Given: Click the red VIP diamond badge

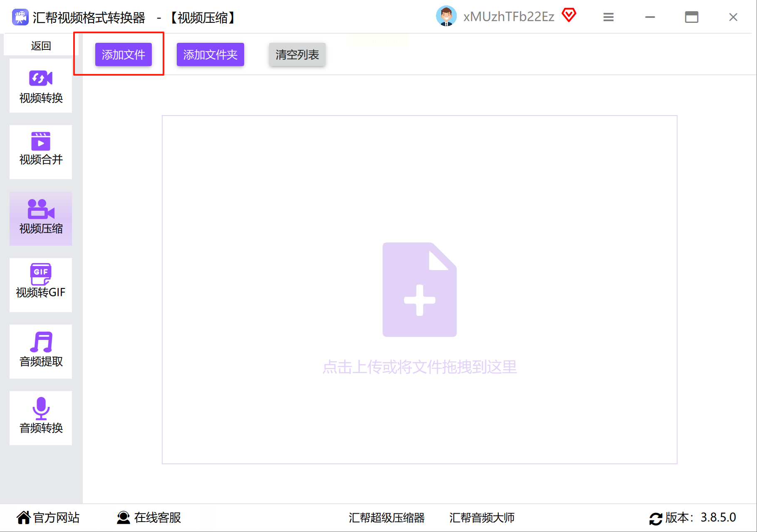Looking at the screenshot, I should coord(569,15).
